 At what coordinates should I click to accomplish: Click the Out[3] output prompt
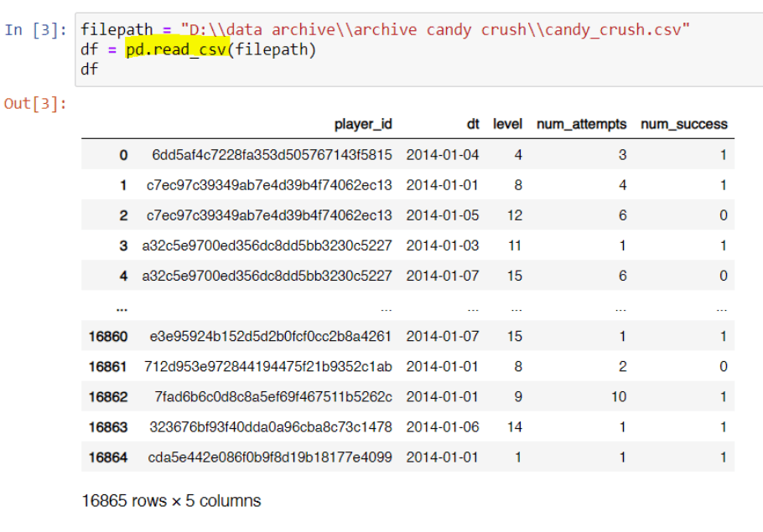35,104
